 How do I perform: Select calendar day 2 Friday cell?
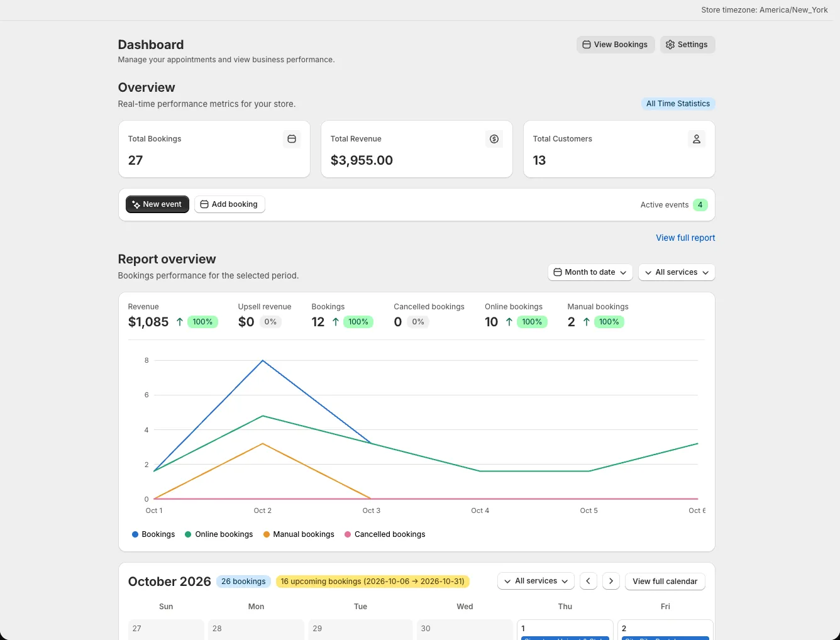click(665, 630)
